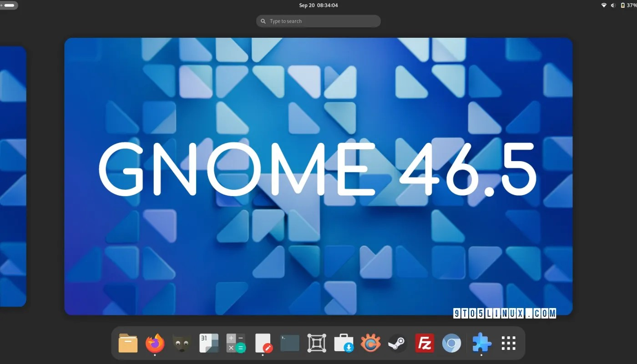Open the Files application
The image size is (637, 364).
(128, 343)
